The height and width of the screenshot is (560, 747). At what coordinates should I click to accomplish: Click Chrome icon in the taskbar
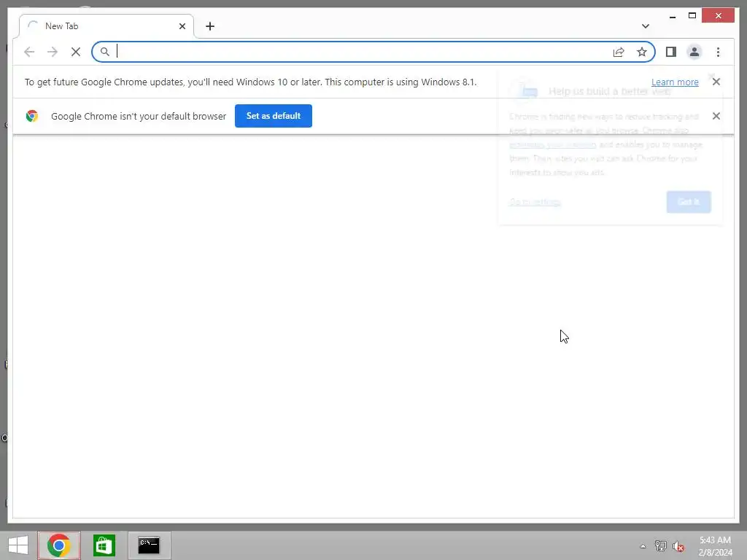(59, 545)
